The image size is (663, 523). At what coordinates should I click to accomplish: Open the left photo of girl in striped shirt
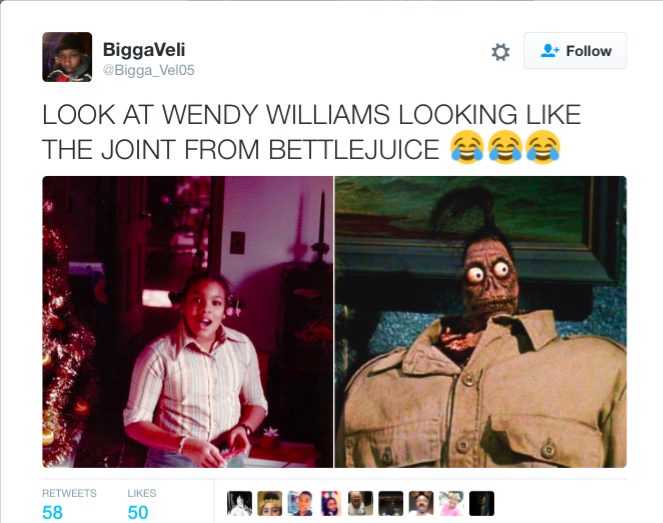tap(188, 321)
